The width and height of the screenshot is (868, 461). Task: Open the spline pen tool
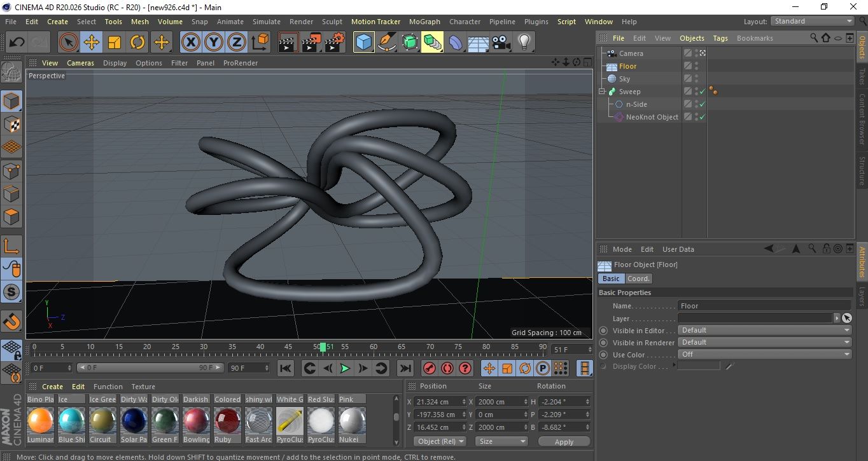pos(386,43)
